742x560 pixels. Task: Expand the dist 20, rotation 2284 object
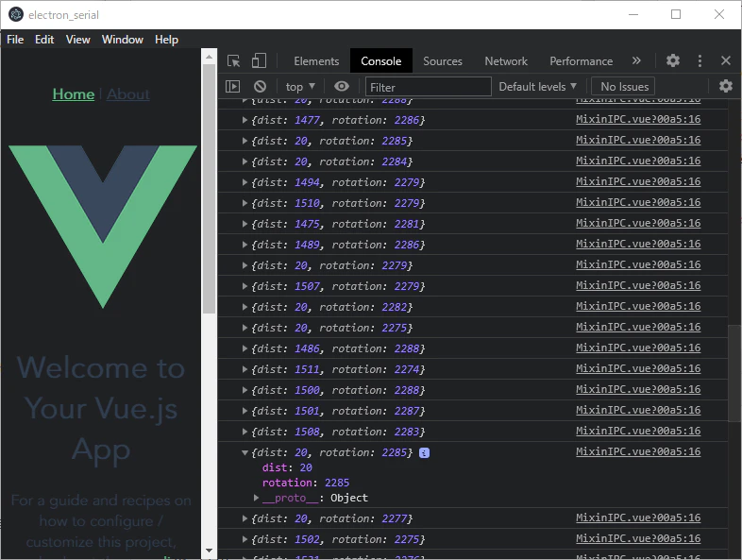pyautogui.click(x=245, y=161)
